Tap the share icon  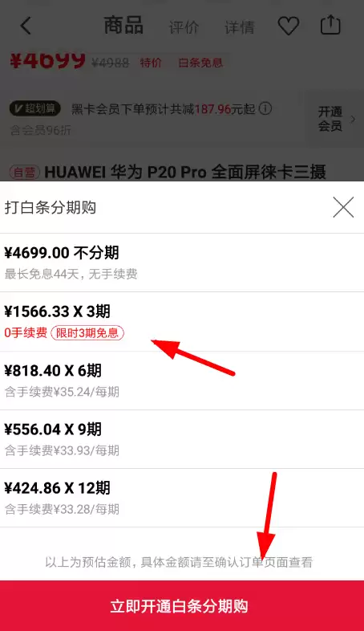pyautogui.click(x=330, y=25)
